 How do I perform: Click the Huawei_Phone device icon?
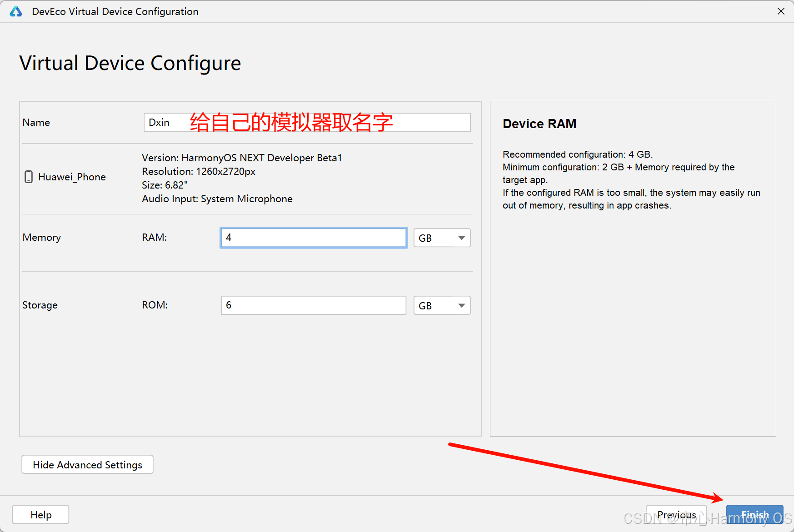tap(29, 177)
